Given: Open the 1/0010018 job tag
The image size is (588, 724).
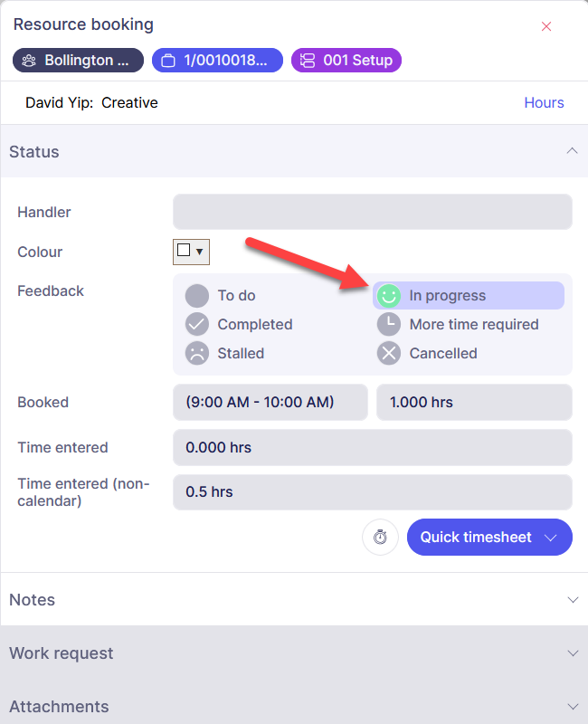Looking at the screenshot, I should [217, 61].
